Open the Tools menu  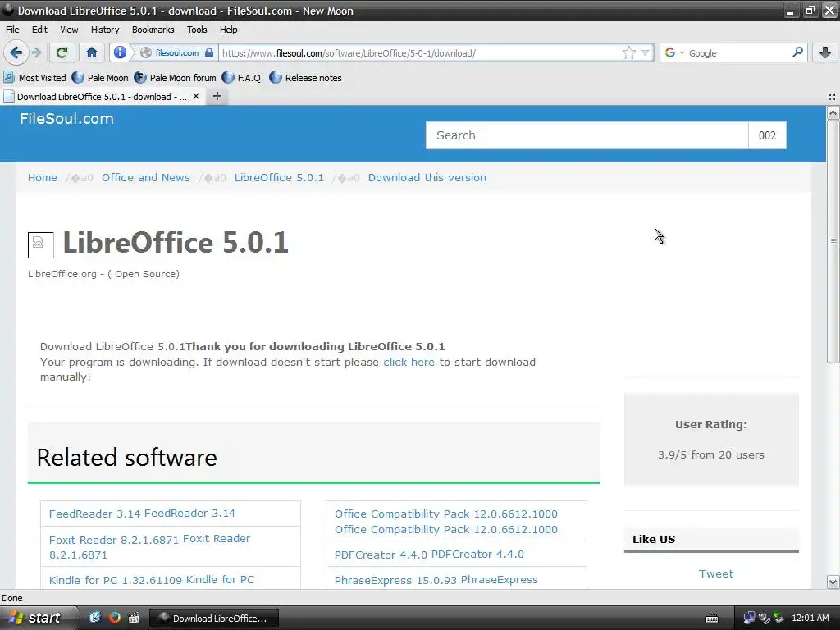tap(197, 30)
